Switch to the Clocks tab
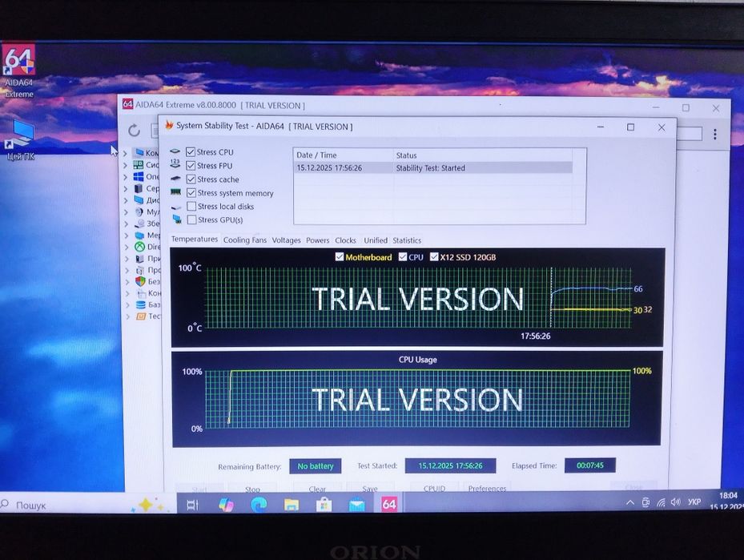Image resolution: width=744 pixels, height=560 pixels. [345, 240]
